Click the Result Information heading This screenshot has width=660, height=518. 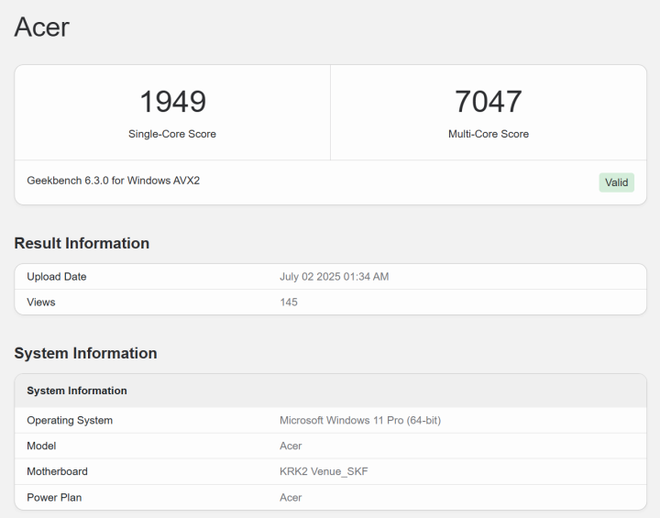pos(82,243)
